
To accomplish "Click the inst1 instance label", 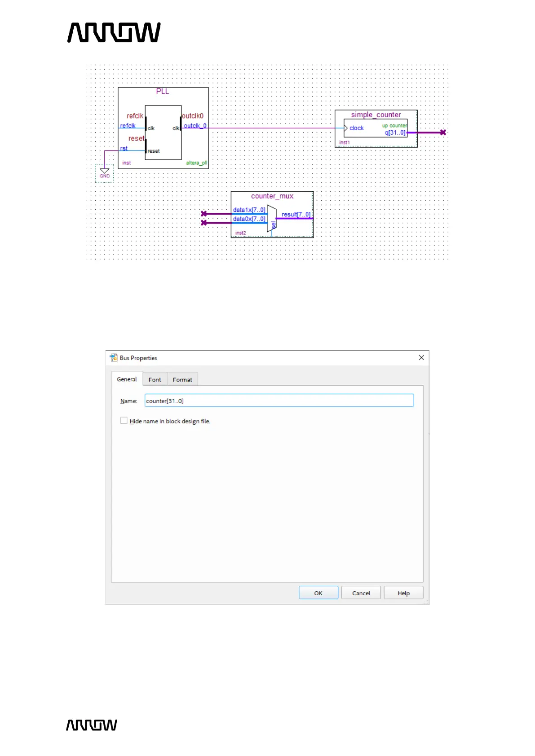I will 345,143.
